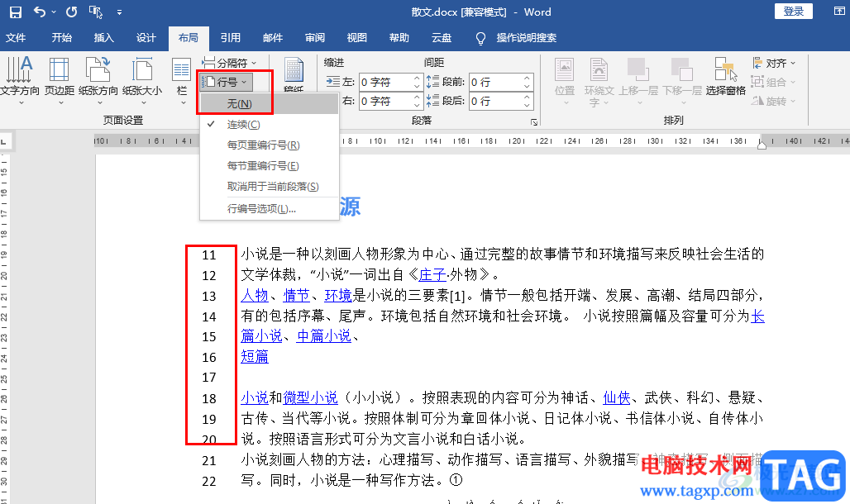Open the 组合 group dropdown
This screenshot has height=504, width=850.
pyautogui.click(x=774, y=82)
